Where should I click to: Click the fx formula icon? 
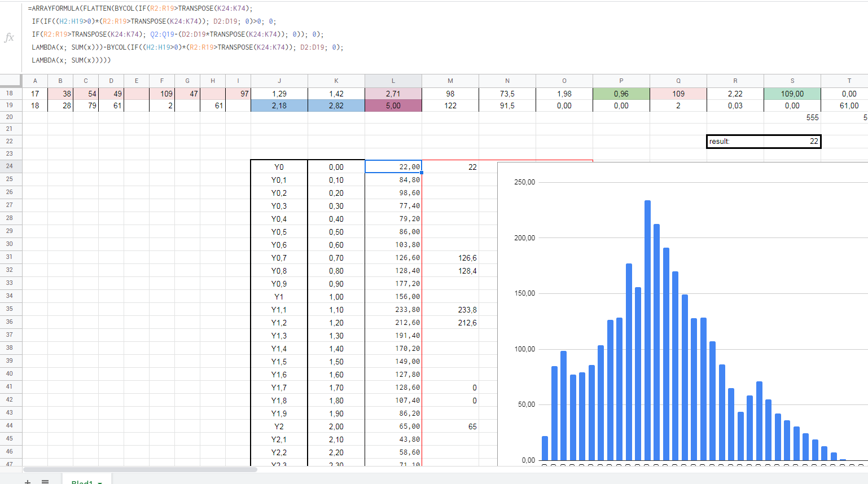point(9,37)
